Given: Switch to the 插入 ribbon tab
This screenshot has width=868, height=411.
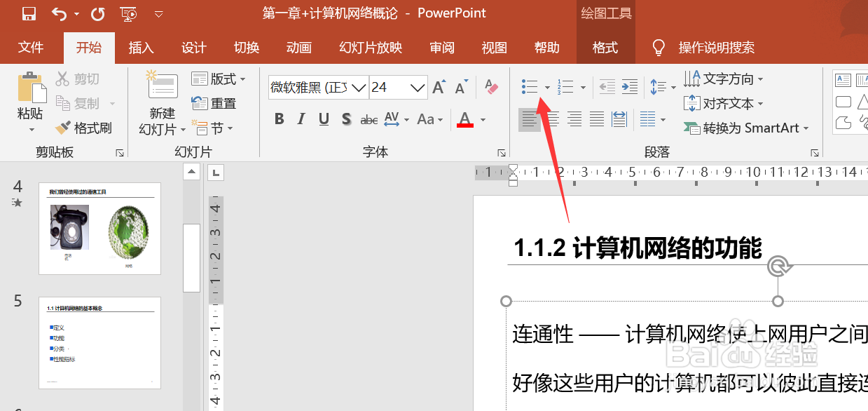Looking at the screenshot, I should pos(141,47).
